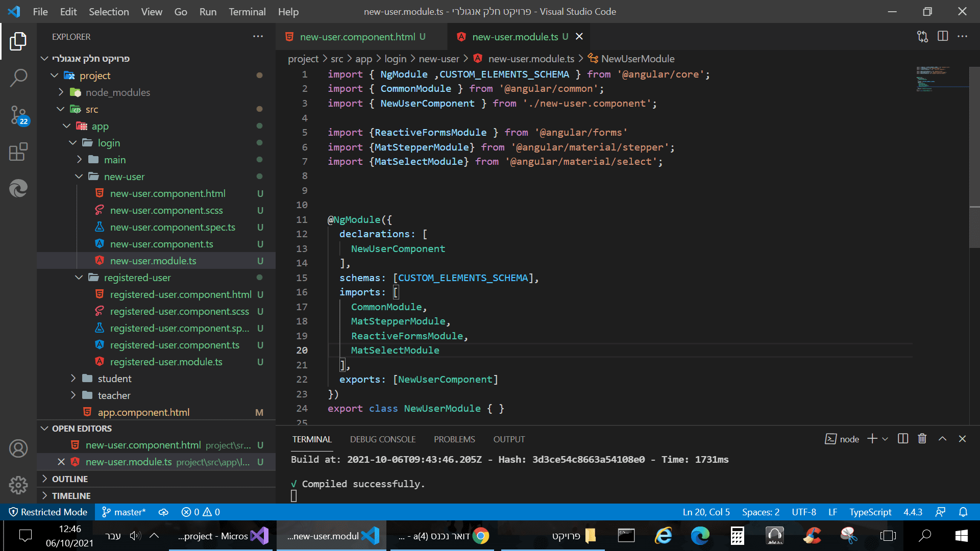The width and height of the screenshot is (980, 551).
Task: Open the Search view in activity bar
Action: click(x=18, y=78)
